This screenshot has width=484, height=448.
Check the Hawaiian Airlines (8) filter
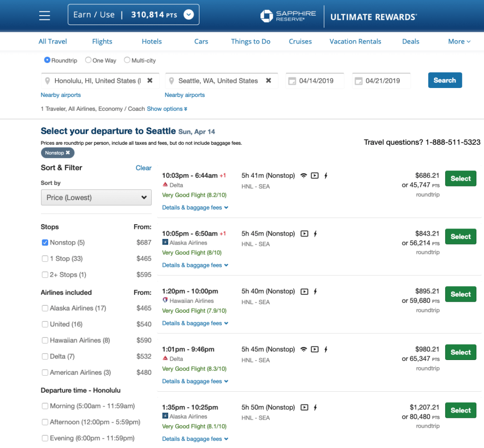point(45,340)
